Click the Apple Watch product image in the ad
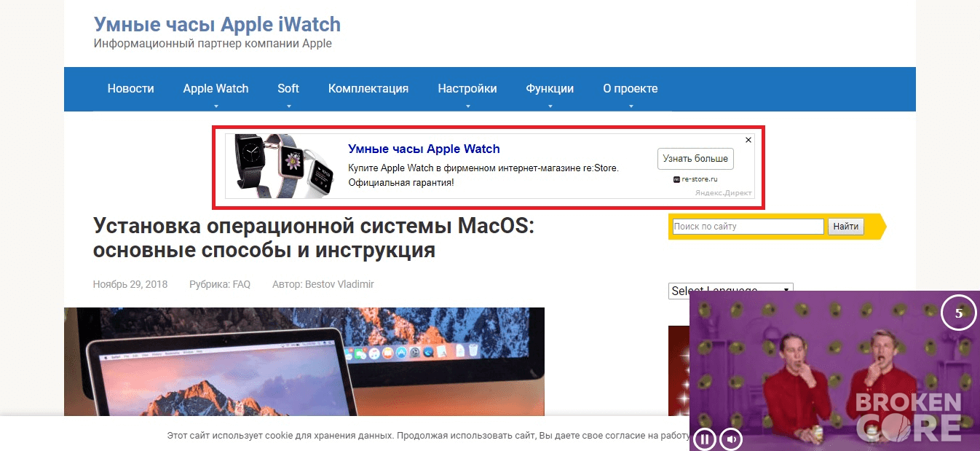This screenshot has height=451, width=980. [x=283, y=165]
